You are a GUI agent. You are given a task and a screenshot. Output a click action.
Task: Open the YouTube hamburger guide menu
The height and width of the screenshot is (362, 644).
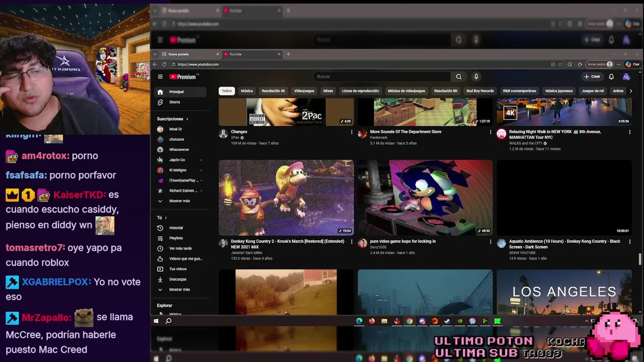pyautogui.click(x=160, y=76)
